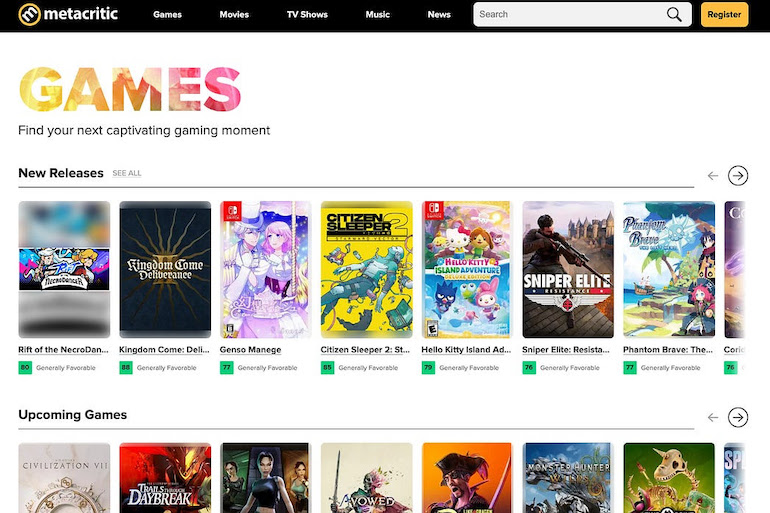This screenshot has width=770, height=513.
Task: Click the 88 score badge for Kingdom Come
Action: point(126,368)
